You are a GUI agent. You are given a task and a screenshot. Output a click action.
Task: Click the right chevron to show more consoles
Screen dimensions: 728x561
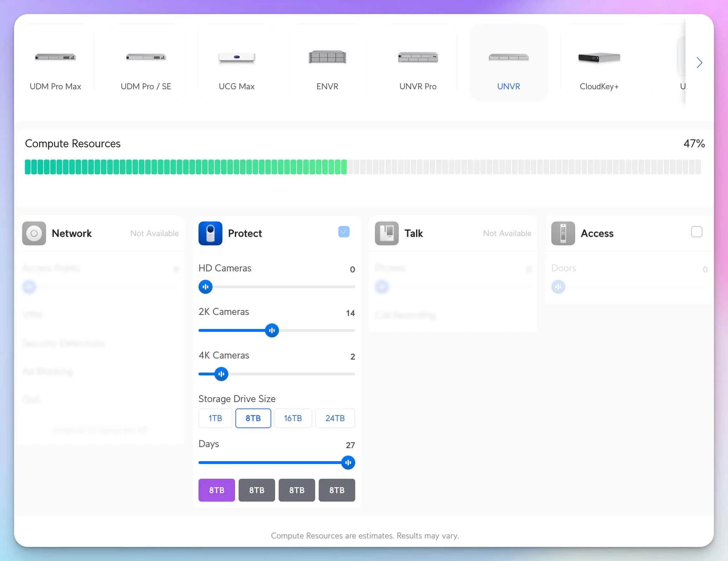[x=699, y=63]
